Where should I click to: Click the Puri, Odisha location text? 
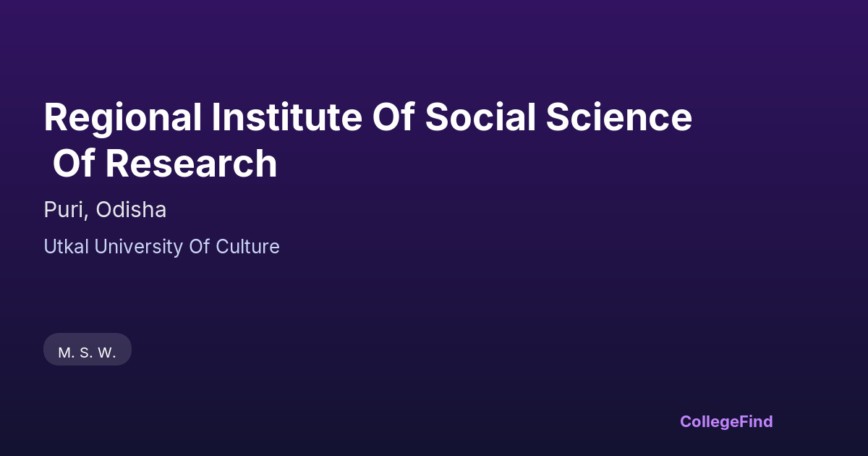(105, 210)
